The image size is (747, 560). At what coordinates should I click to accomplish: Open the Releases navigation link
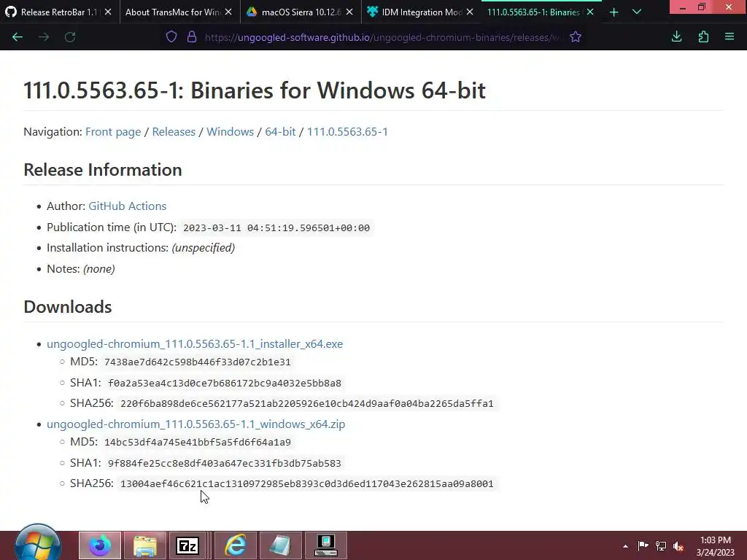point(174,132)
